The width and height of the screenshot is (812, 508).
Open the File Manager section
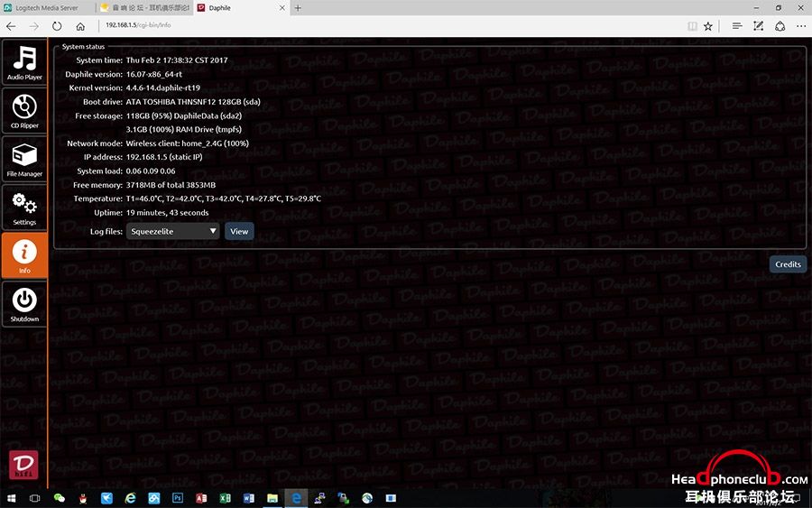coord(24,159)
